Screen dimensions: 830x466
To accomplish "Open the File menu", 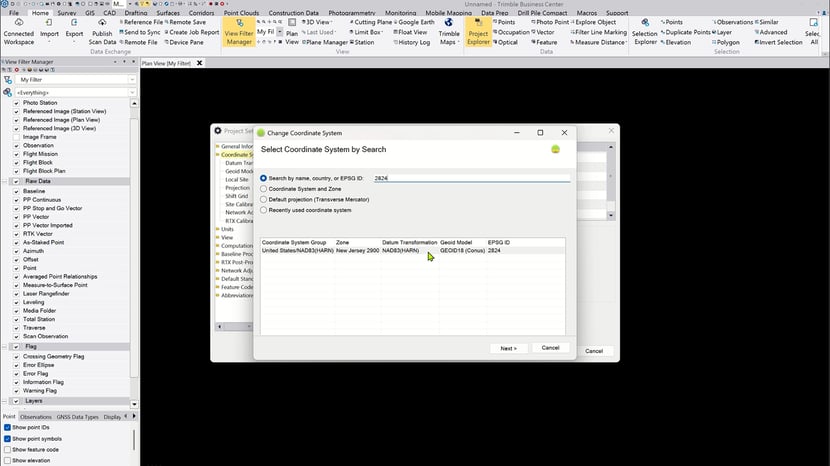I will [14, 13].
